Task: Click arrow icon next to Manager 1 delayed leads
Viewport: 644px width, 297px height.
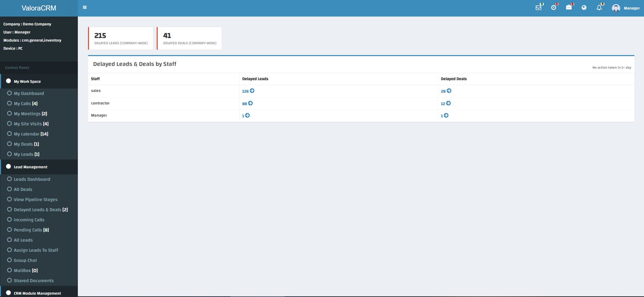Action: click(x=247, y=116)
